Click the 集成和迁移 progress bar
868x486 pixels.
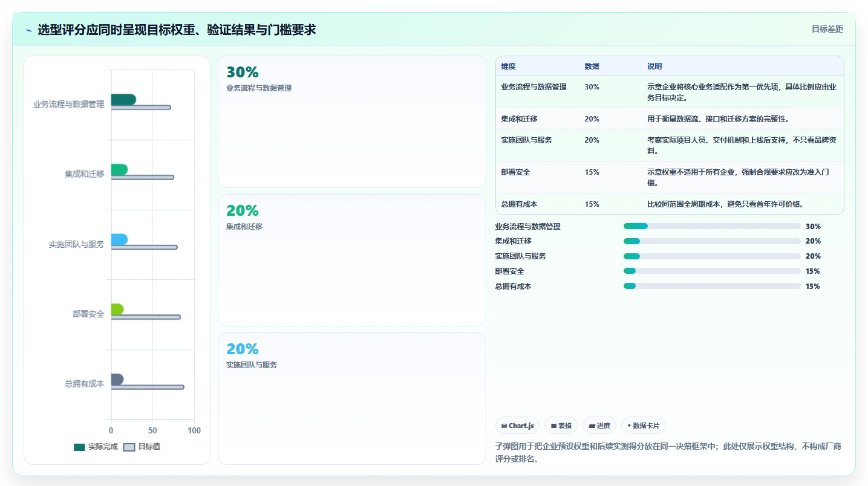click(x=712, y=241)
